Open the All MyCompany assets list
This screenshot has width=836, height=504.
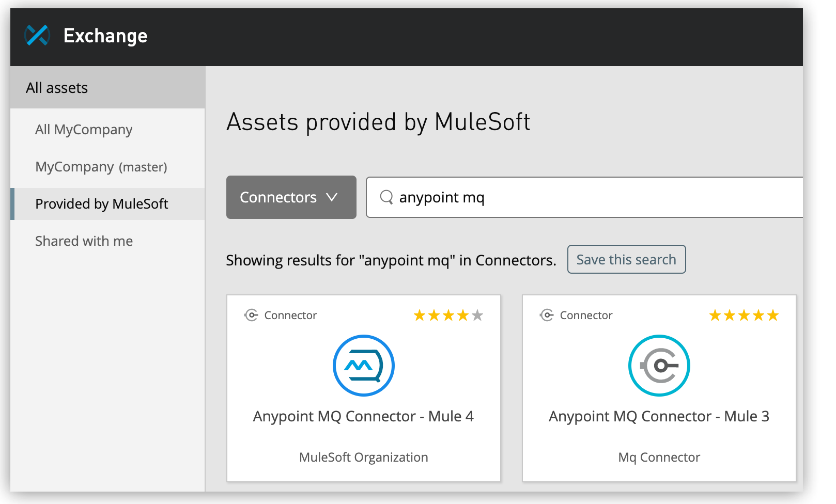coord(83,129)
